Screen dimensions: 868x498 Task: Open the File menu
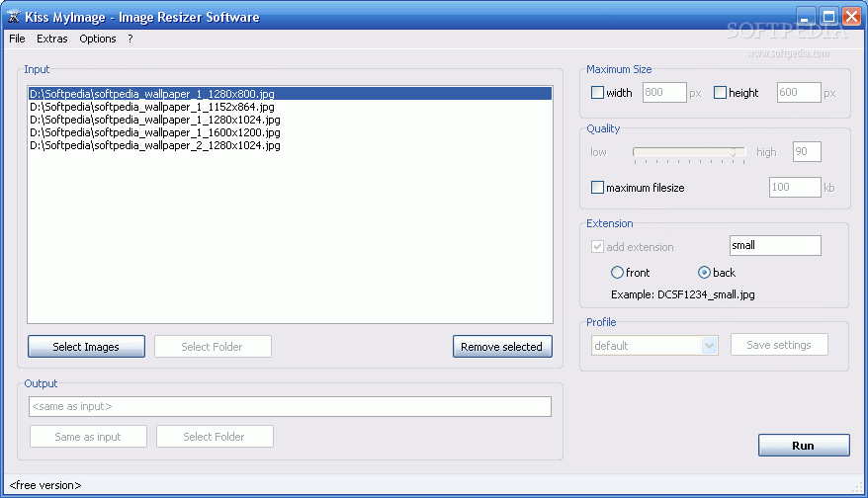tap(17, 39)
